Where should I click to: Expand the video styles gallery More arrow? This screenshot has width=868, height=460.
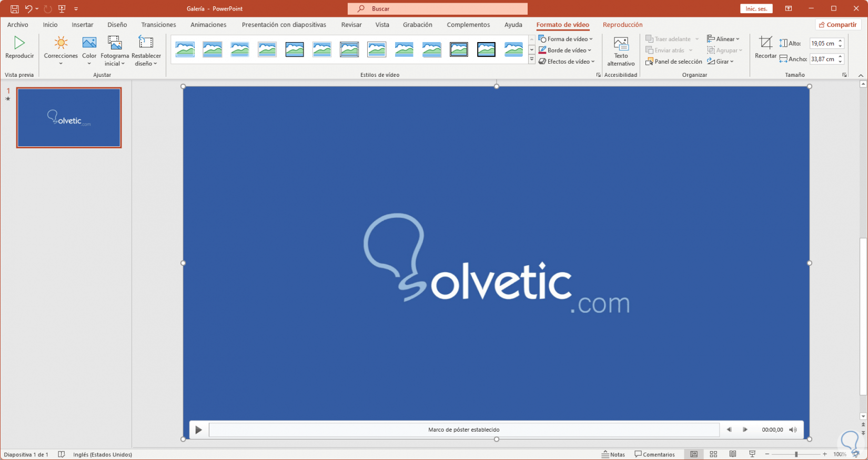tap(532, 59)
